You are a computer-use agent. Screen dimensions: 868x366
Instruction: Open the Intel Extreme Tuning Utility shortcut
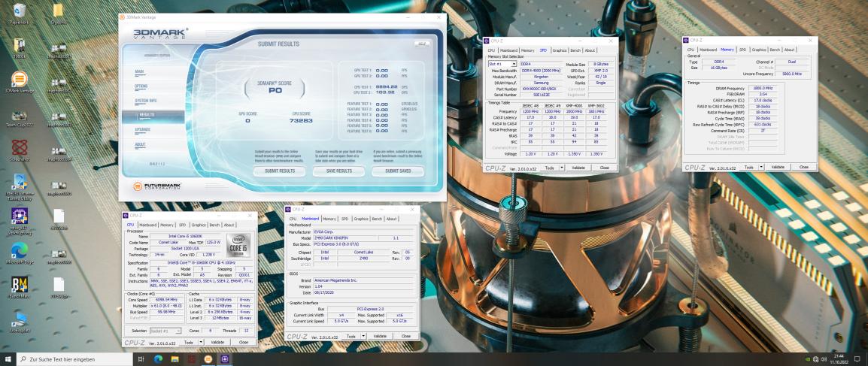[x=20, y=186]
